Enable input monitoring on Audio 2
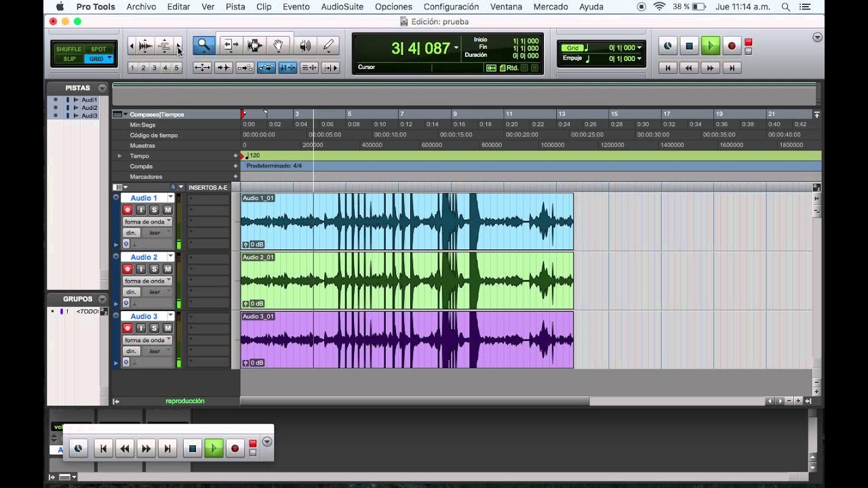 (x=141, y=269)
